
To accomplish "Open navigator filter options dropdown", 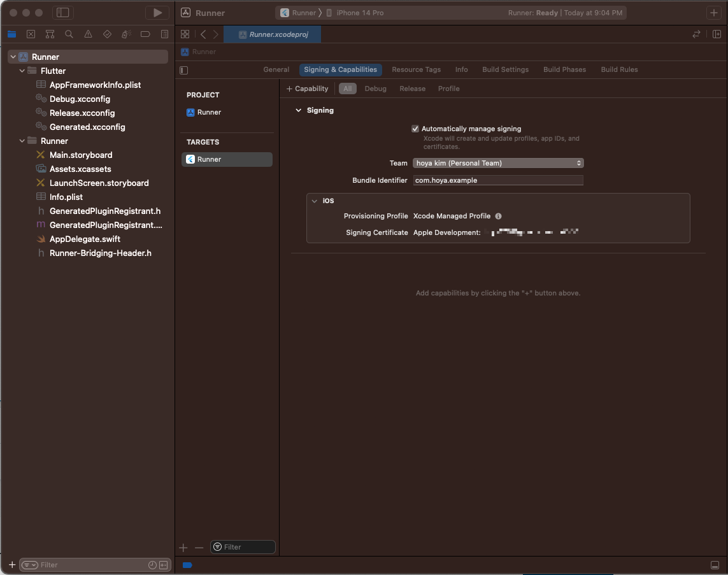I will 30,565.
